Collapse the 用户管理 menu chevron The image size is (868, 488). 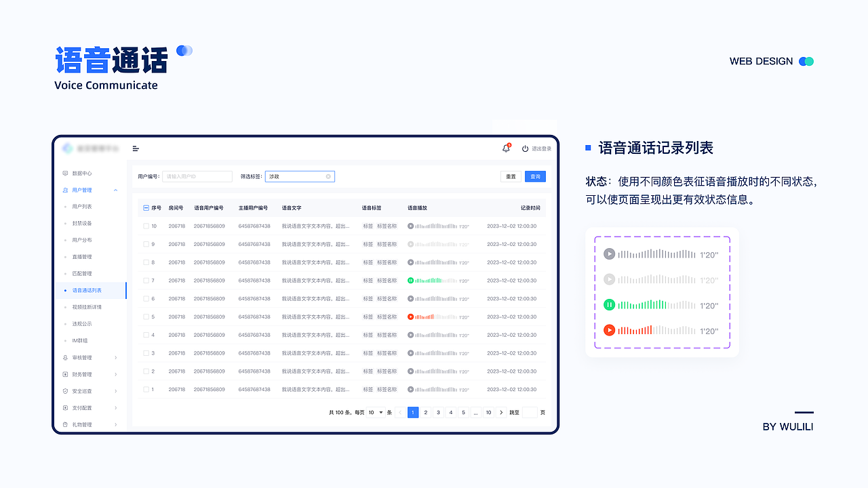click(x=116, y=190)
